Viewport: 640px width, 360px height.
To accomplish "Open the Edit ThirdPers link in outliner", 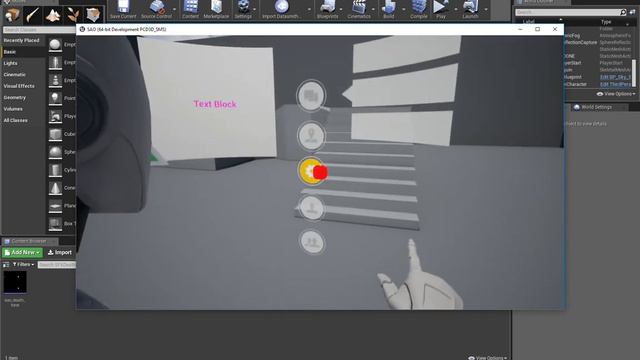I will coord(615,84).
